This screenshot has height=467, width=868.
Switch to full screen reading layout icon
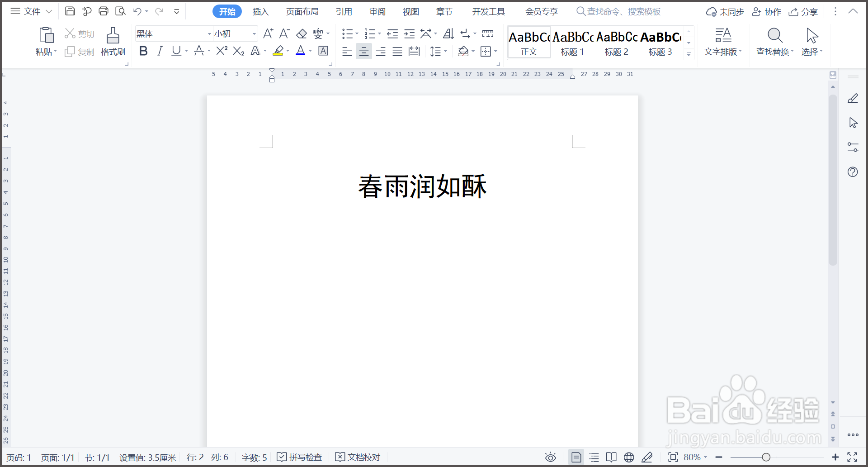click(x=611, y=457)
